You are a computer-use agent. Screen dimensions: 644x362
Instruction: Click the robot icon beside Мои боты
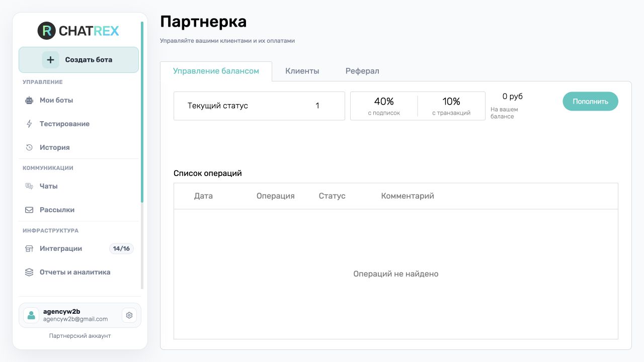point(29,100)
